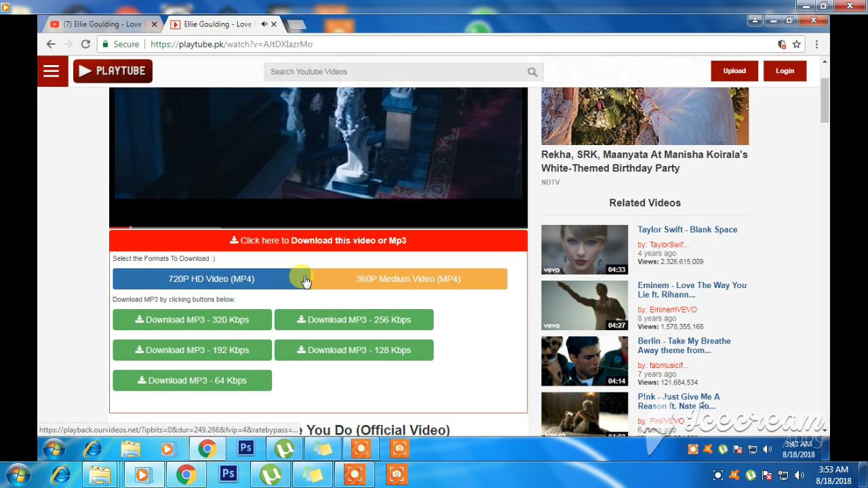Image resolution: width=868 pixels, height=488 pixels.
Task: Open 'Taylor Swift - Blank Space' link
Action: pyautogui.click(x=687, y=230)
